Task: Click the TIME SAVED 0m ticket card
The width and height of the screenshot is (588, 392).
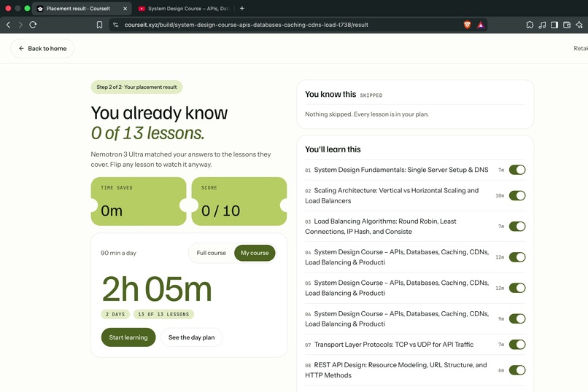Action: (139, 201)
